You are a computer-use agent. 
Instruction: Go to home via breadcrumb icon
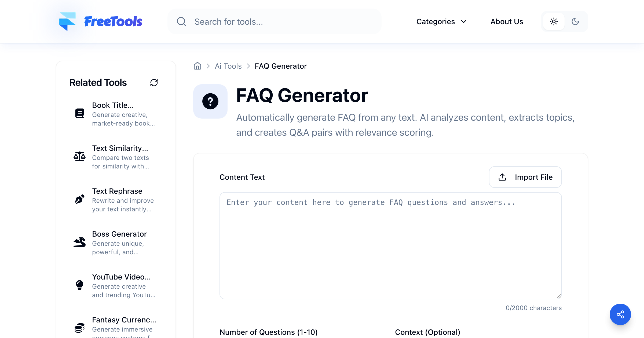[197, 66]
